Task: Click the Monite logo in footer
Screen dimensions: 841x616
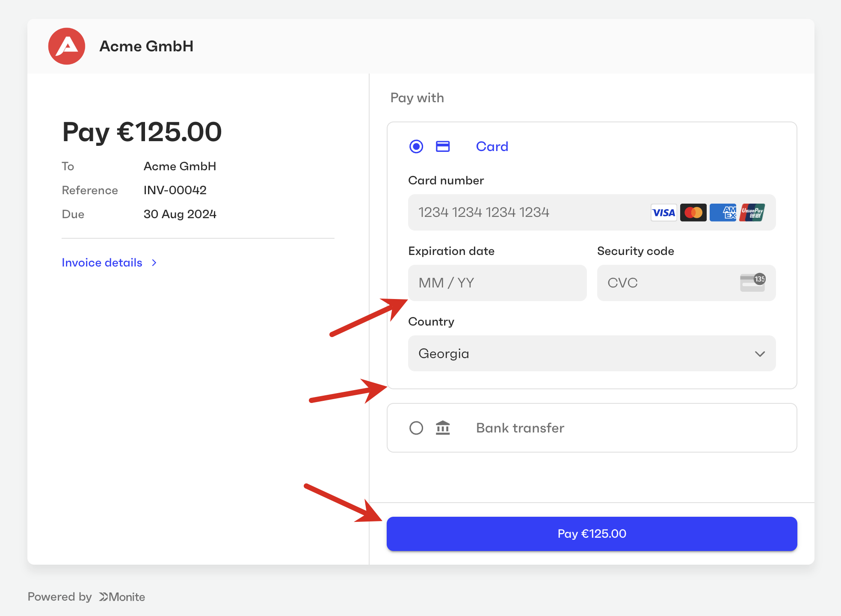Action: click(x=122, y=597)
